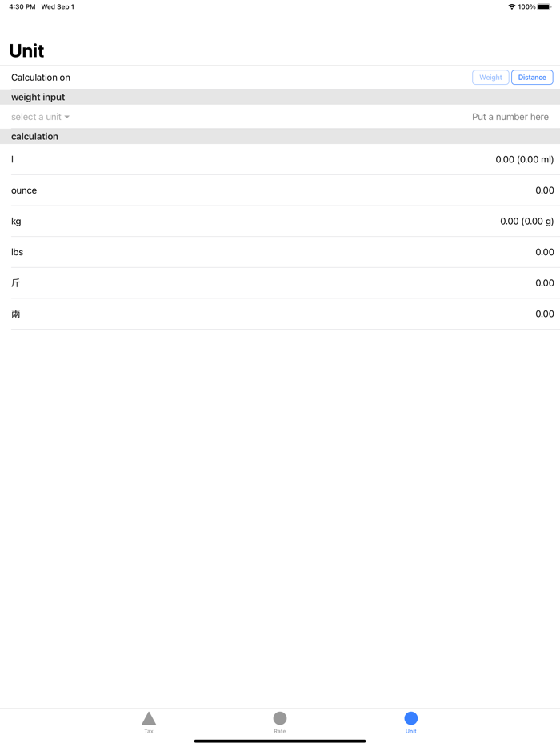Switch calculation to Weight
This screenshot has height=747, width=560.
pyautogui.click(x=490, y=78)
